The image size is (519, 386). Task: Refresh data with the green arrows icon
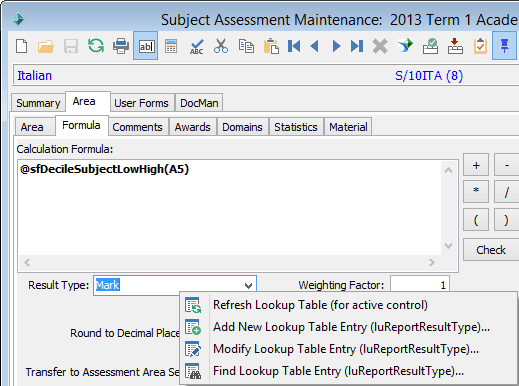coord(96,46)
